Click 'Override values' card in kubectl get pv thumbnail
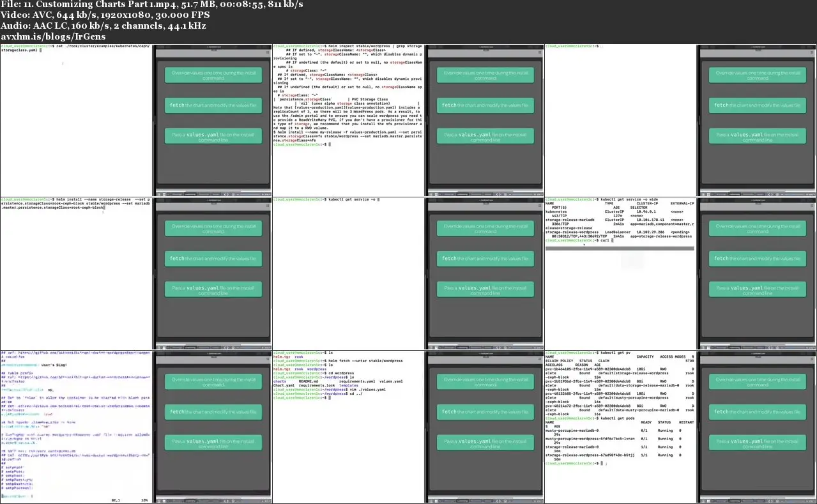Viewport: 817px width, 504px height. click(758, 381)
